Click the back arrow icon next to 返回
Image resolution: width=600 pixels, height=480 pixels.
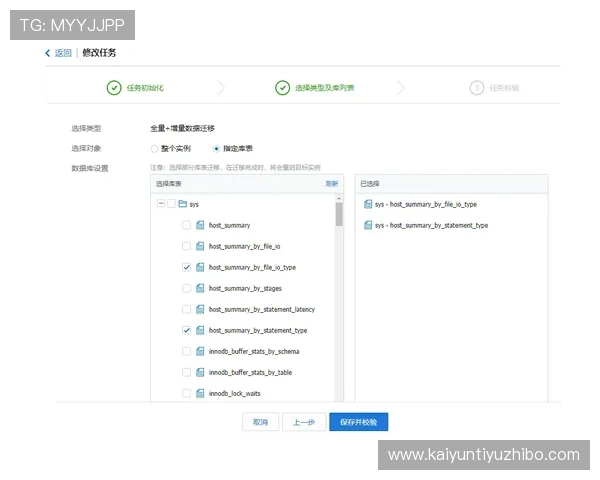click(48, 53)
